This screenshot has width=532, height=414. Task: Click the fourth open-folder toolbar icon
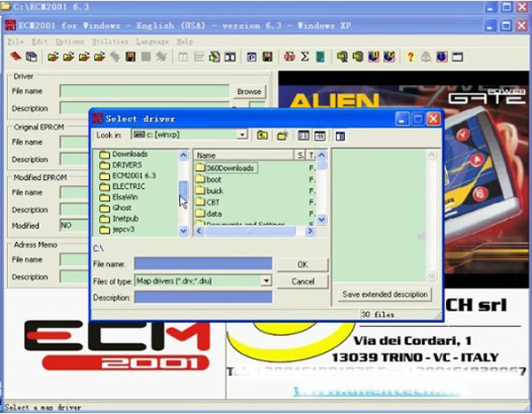tap(99, 57)
